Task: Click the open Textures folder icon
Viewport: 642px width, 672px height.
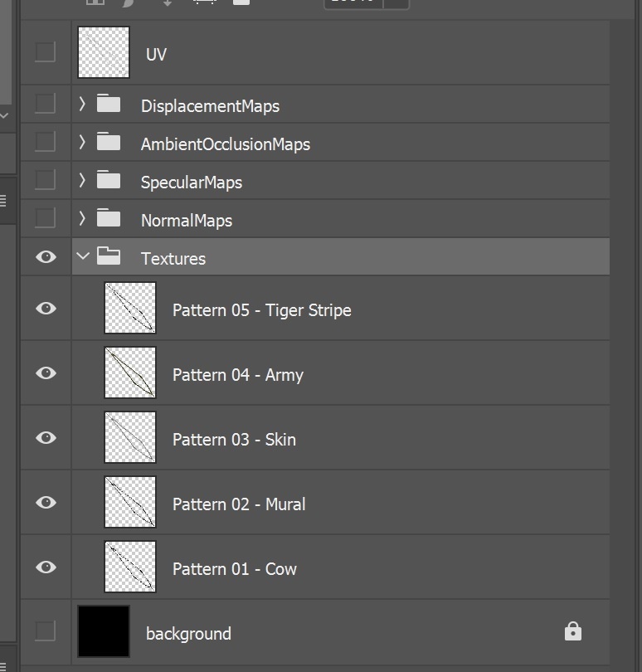Action: click(109, 257)
